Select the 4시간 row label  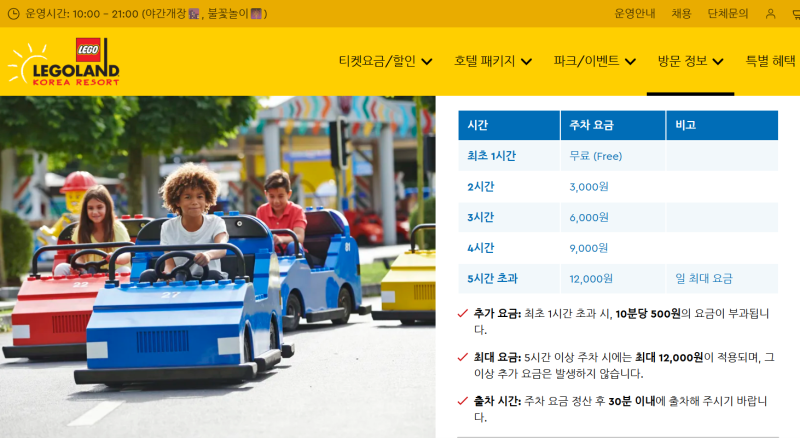point(481,248)
